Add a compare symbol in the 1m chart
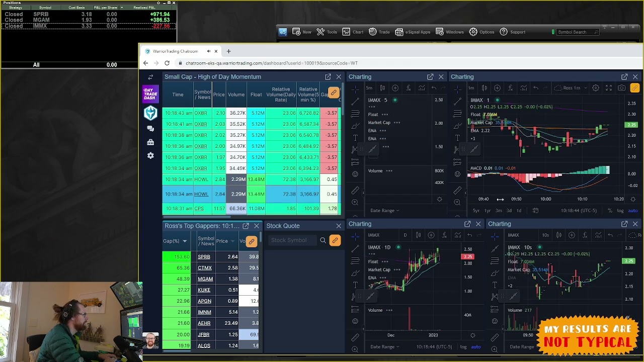Screen dimensions: 644x362 pyautogui.click(x=497, y=88)
